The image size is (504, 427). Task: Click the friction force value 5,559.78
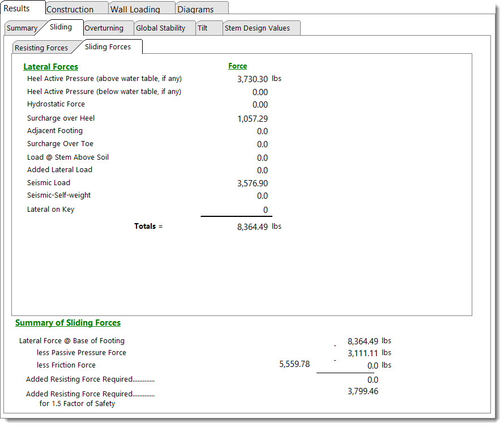pos(294,365)
